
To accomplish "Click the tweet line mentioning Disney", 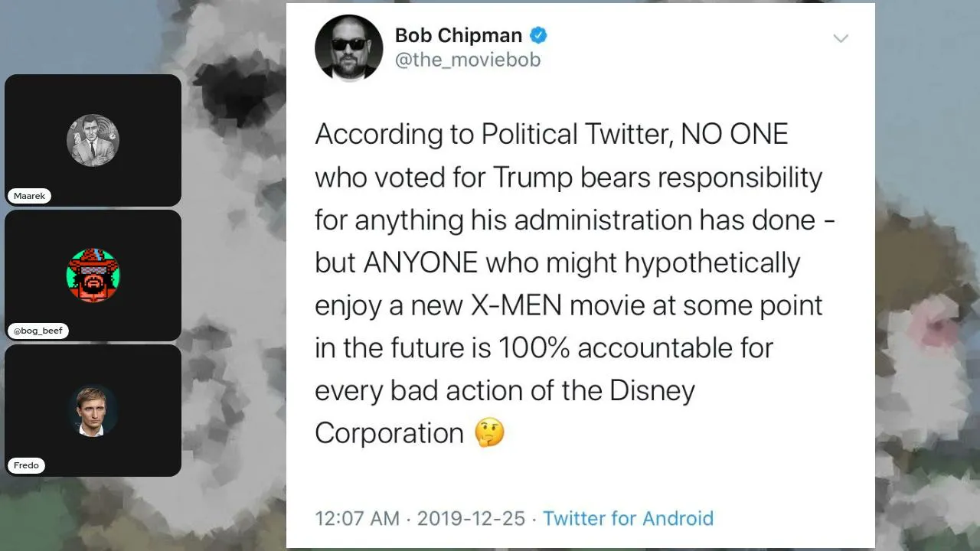I will tap(505, 390).
